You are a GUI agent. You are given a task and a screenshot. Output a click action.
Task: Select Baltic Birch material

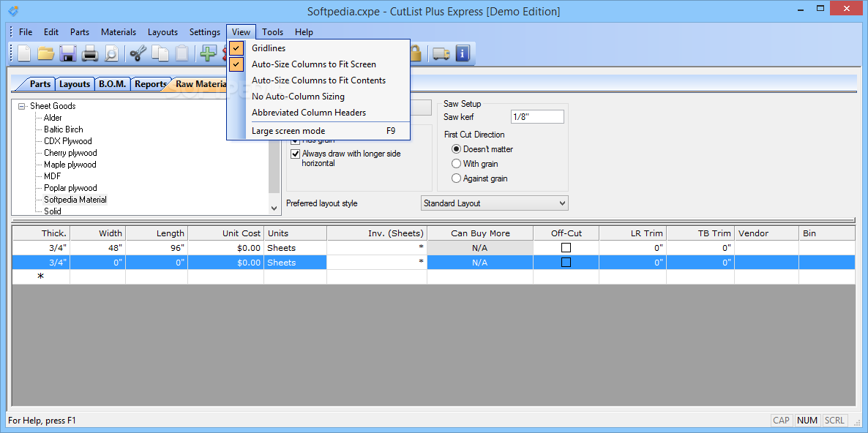tap(64, 129)
